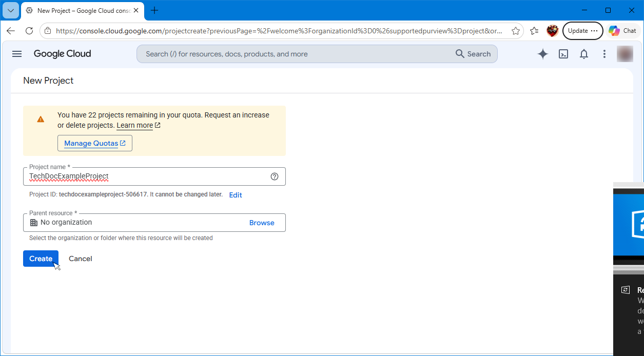View site information lock icon
644x356 pixels.
[48, 31]
